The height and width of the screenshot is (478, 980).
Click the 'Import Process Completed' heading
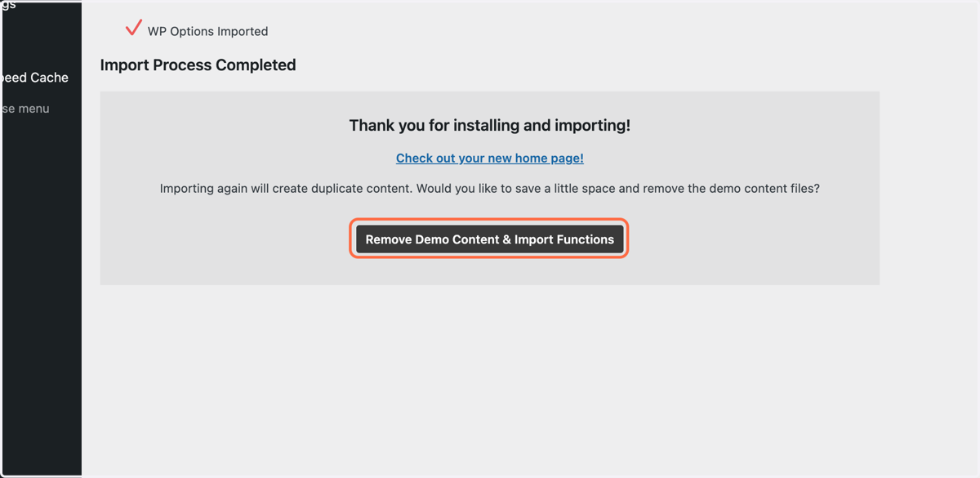coord(198,65)
